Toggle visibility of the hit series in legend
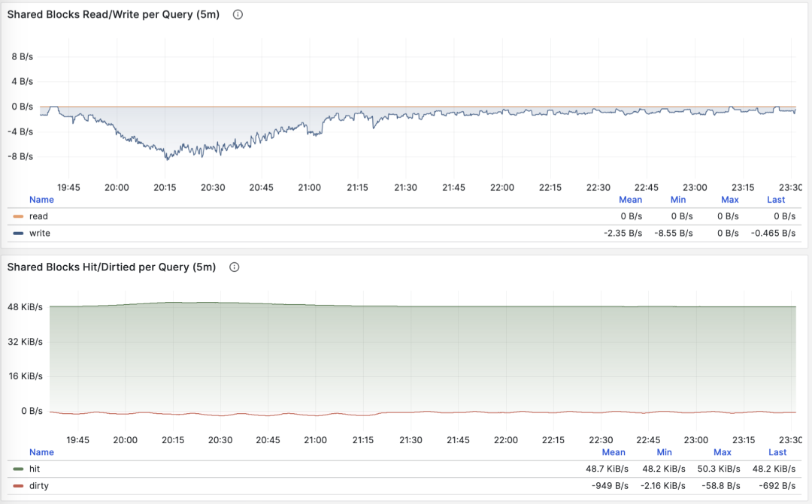 point(35,469)
